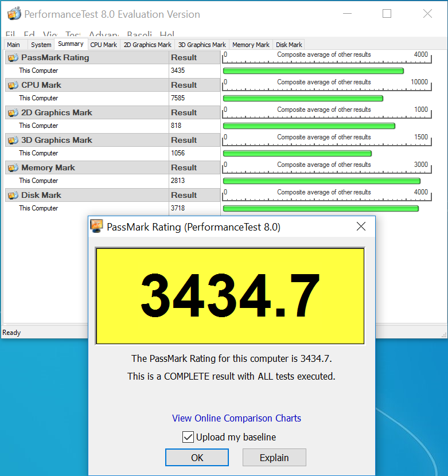Click the 3D Graphics Mark green result bar

point(297,154)
